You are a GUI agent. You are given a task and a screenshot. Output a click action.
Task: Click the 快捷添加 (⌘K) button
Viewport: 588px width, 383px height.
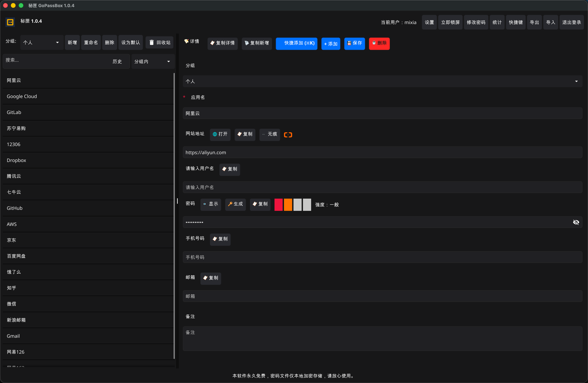pyautogui.click(x=296, y=43)
